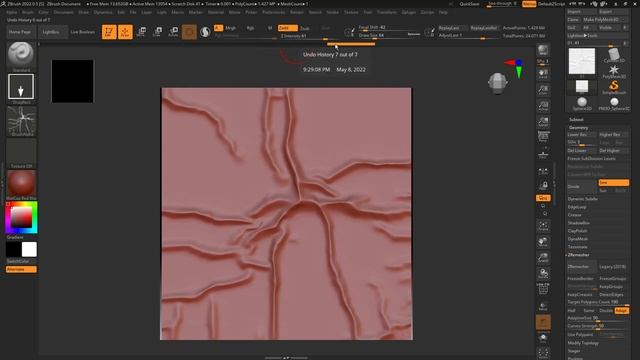Toggle the Alternate color button
Screen dimensions: 640x360
click(21, 269)
